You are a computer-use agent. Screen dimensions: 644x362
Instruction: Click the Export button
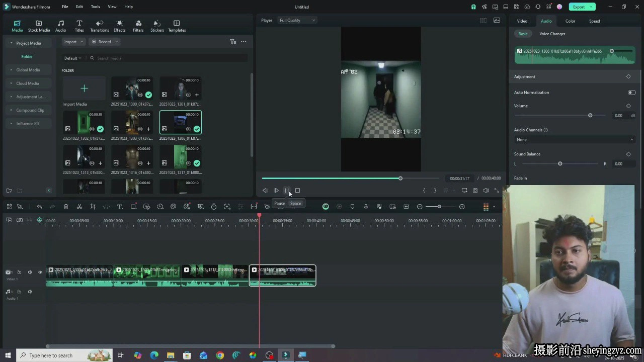tap(582, 7)
